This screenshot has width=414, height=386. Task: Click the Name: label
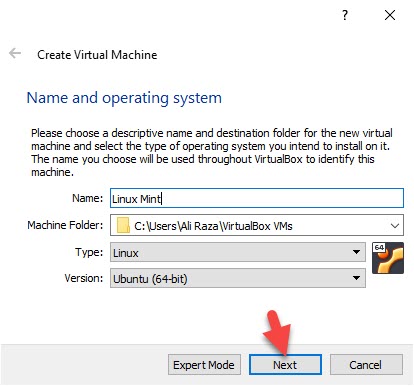(x=88, y=198)
